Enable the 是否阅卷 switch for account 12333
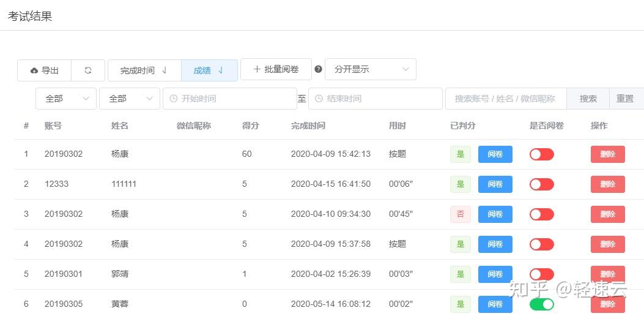 pyautogui.click(x=541, y=184)
